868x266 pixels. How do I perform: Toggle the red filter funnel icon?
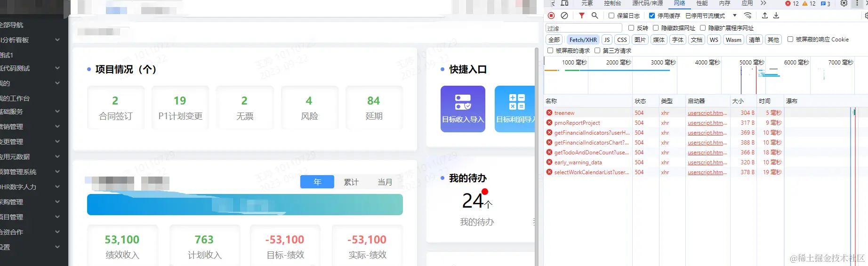tap(582, 16)
